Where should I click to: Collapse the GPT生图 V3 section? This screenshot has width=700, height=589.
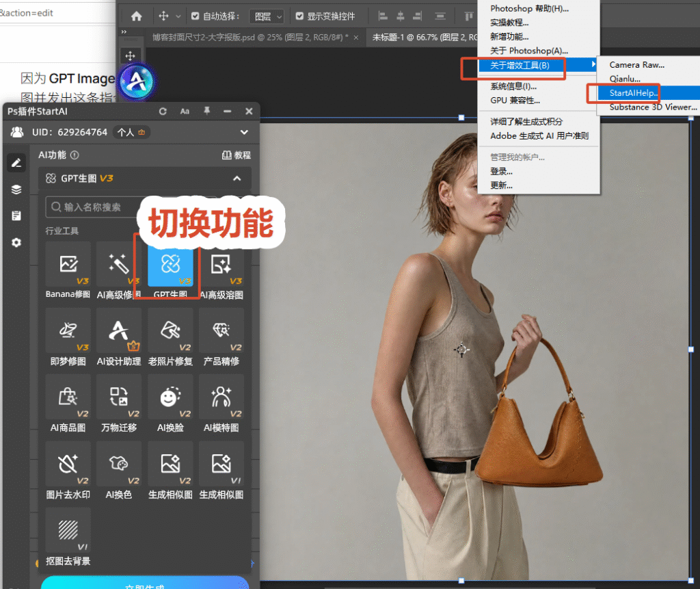(x=237, y=179)
